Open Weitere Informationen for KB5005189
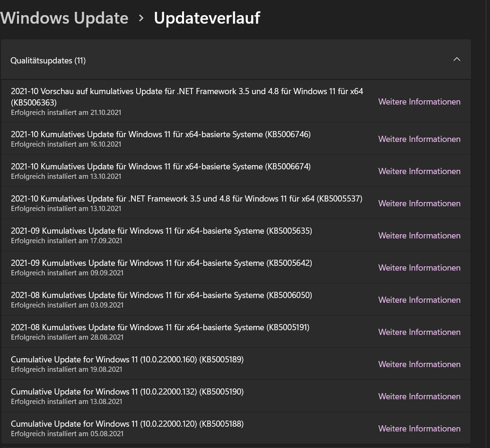This screenshot has width=490, height=448. pyautogui.click(x=419, y=364)
